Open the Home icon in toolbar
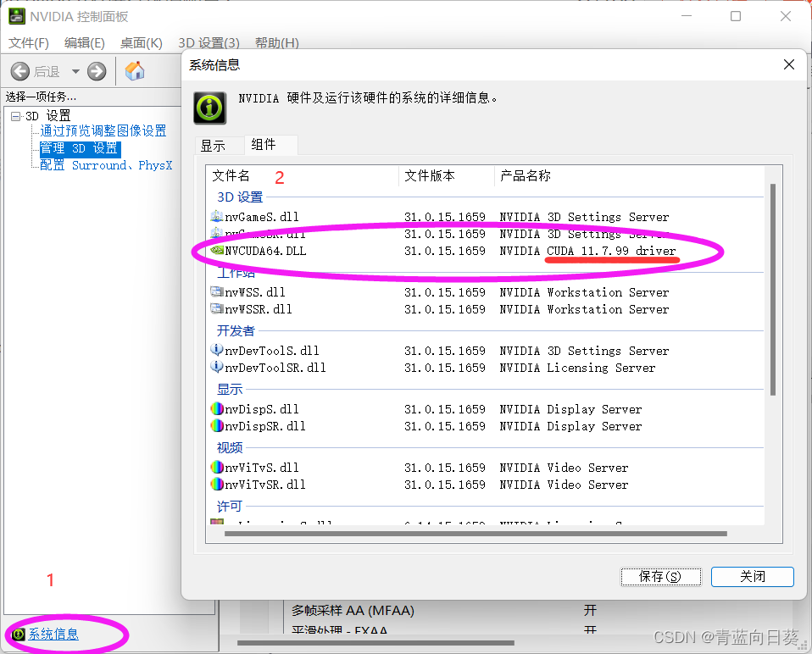The width and height of the screenshot is (812, 654). coord(135,71)
